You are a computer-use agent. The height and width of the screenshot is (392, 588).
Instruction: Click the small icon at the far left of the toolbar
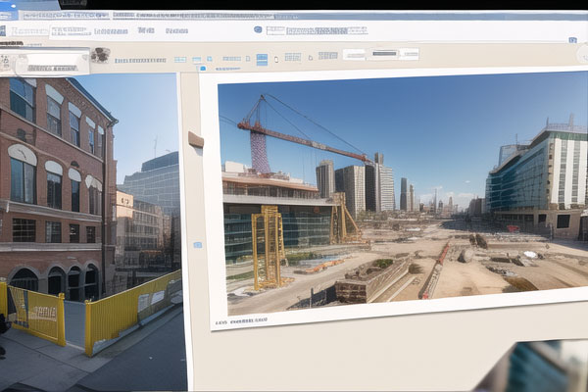[6, 61]
